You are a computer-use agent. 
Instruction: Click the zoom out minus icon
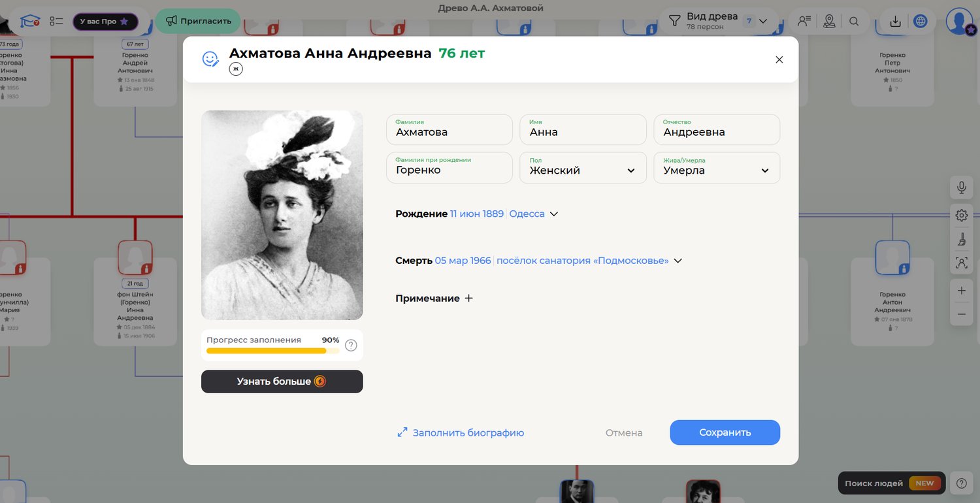[961, 314]
